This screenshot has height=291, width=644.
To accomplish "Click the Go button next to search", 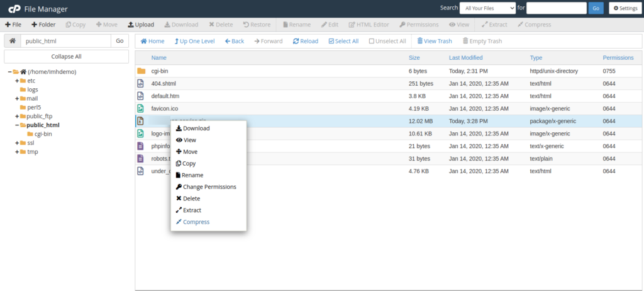I will [596, 8].
